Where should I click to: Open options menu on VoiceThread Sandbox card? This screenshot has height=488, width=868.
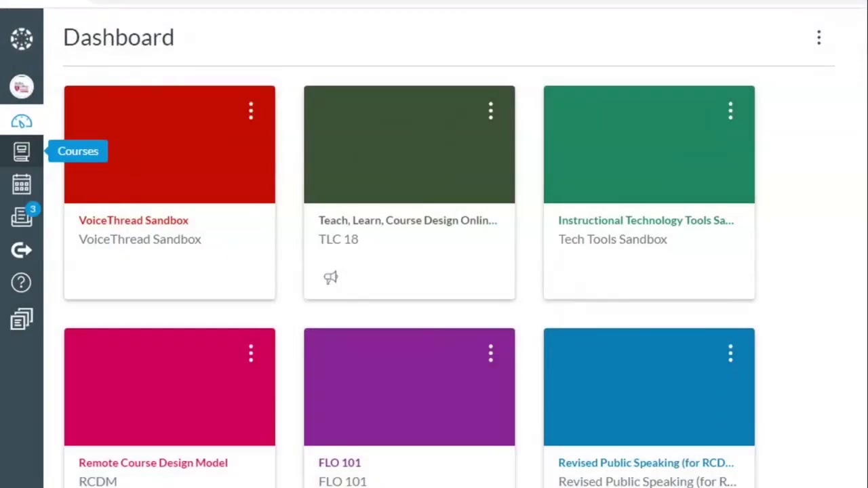pos(251,110)
